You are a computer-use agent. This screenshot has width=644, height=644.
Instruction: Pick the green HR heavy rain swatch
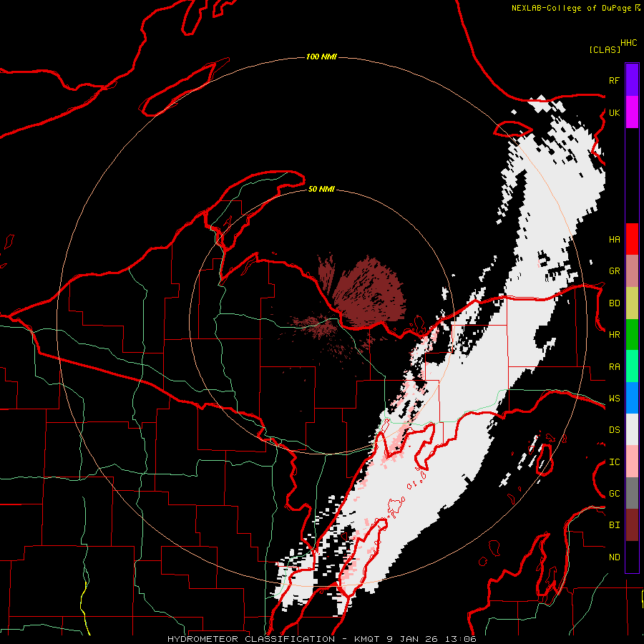tap(632, 335)
